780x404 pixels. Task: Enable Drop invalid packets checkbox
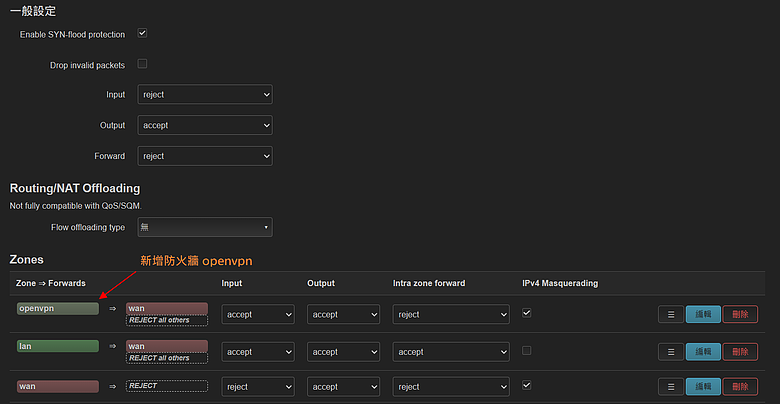click(x=142, y=64)
